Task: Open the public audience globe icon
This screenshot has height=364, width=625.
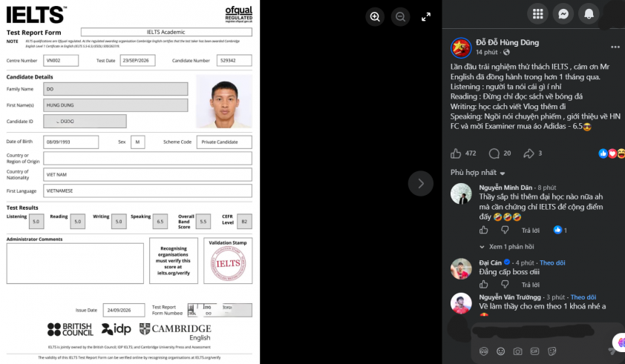Action: (506, 52)
